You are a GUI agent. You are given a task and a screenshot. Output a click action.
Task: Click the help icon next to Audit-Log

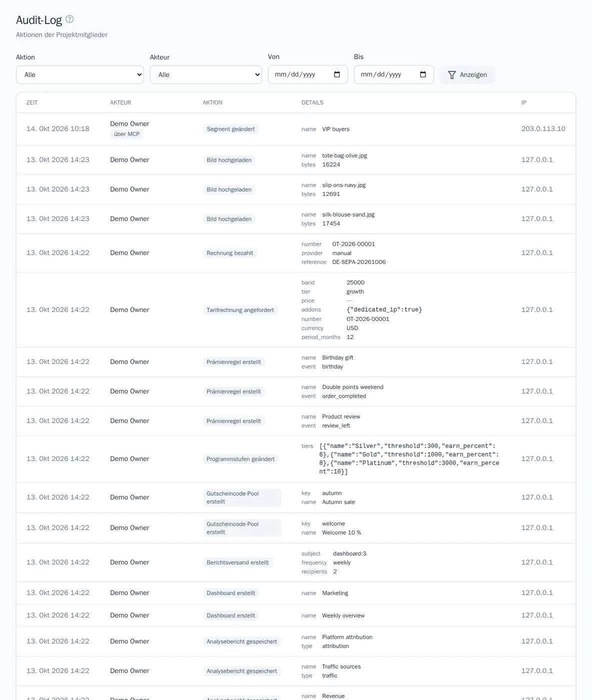(69, 19)
